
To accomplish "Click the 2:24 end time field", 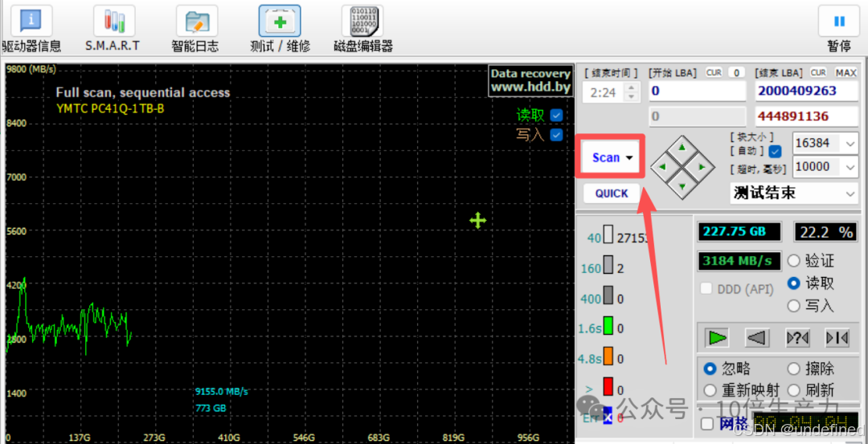I will coord(604,92).
